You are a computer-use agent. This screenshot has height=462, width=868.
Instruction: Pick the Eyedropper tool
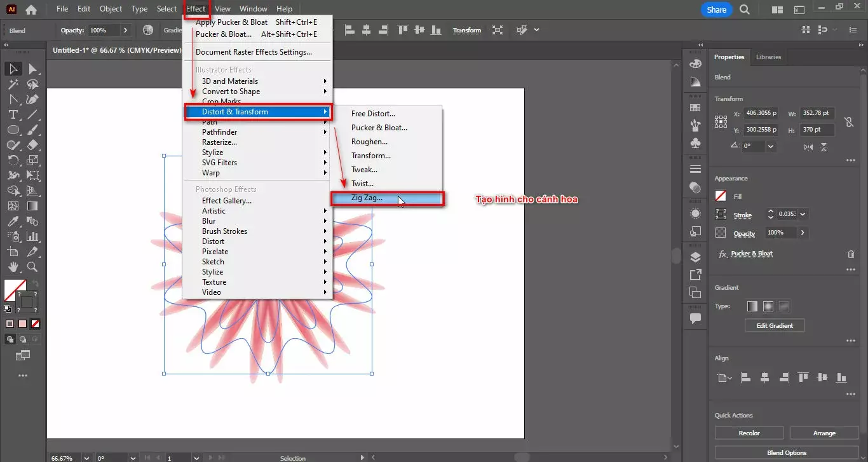(13, 221)
